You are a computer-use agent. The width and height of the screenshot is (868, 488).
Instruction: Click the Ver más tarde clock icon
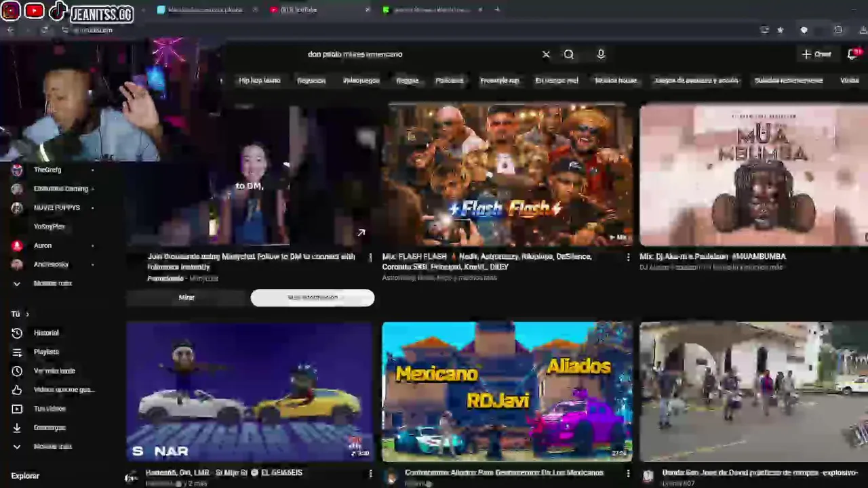[17, 371]
